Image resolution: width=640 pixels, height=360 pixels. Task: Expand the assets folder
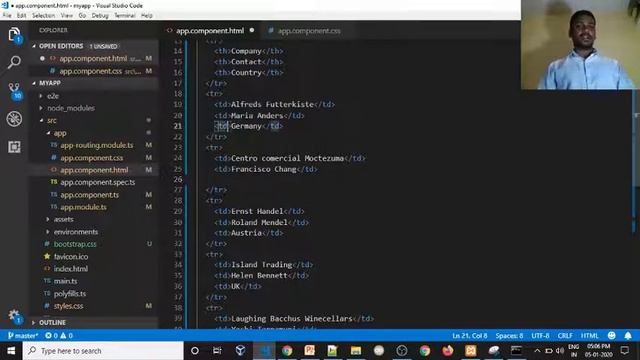pyautogui.click(x=63, y=219)
